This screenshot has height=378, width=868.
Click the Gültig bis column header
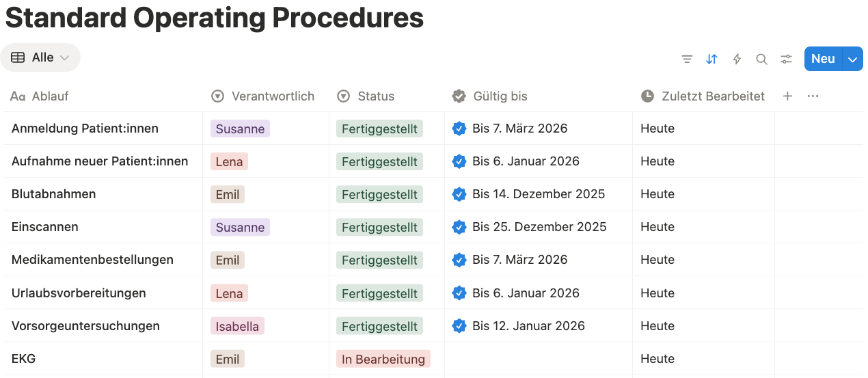coord(500,96)
